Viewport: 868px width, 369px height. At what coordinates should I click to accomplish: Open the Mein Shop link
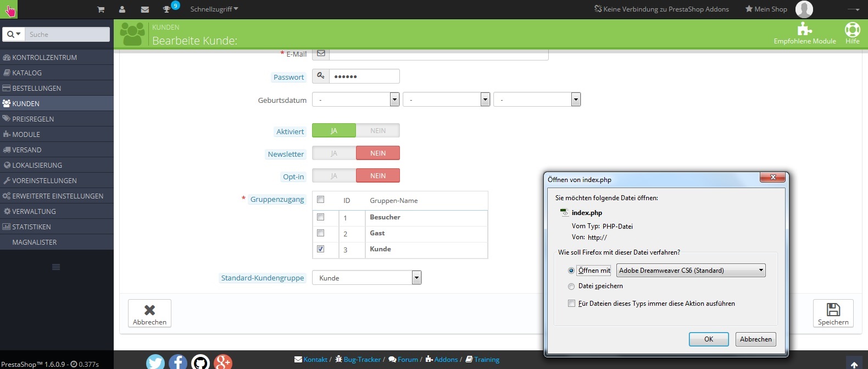tap(766, 9)
